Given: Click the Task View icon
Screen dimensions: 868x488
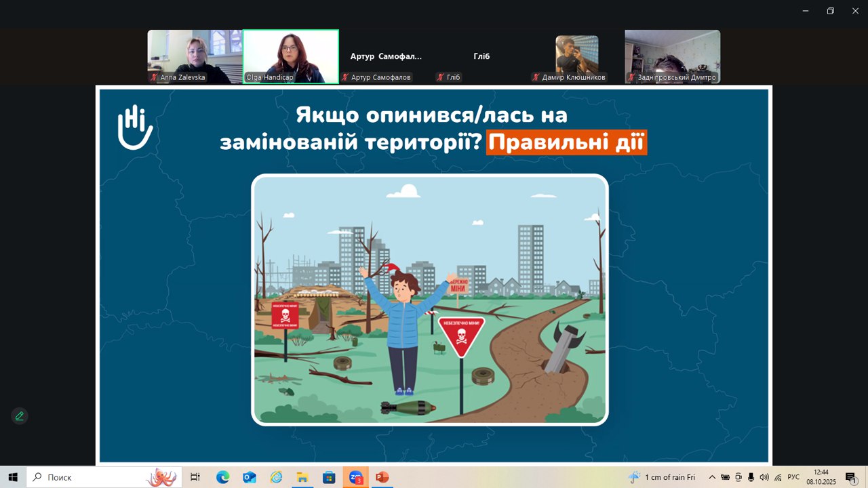Looking at the screenshot, I should [x=195, y=477].
